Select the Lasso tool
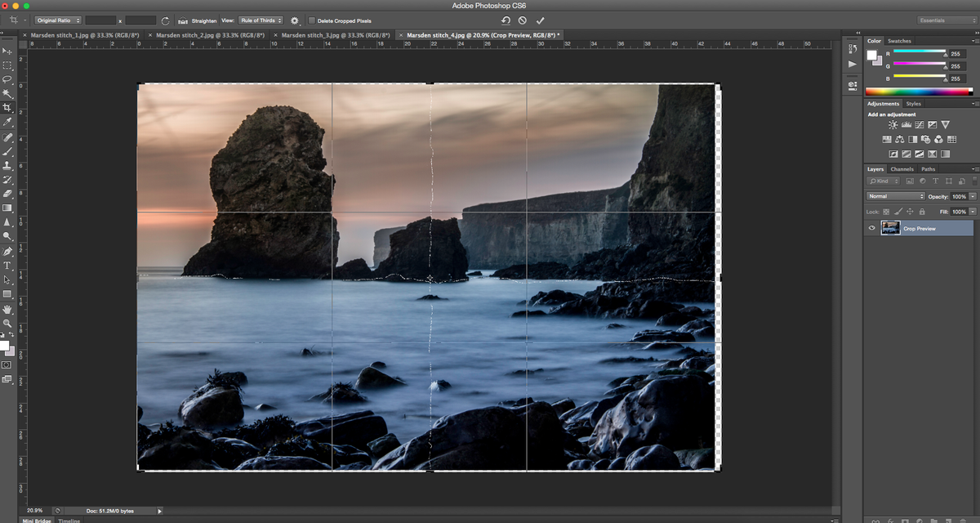Image resolution: width=980 pixels, height=523 pixels. [7, 78]
